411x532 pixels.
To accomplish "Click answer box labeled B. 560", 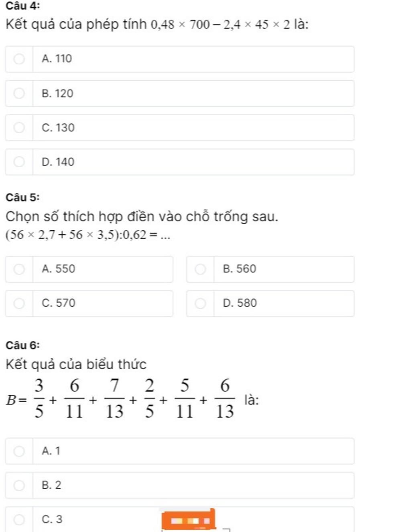I will click(271, 269).
